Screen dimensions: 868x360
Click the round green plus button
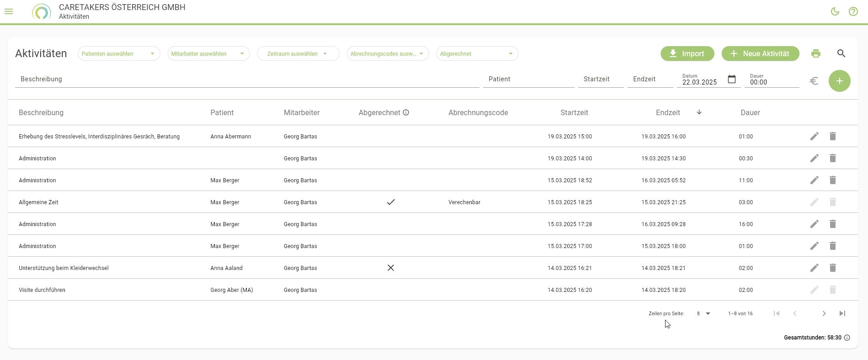(839, 81)
